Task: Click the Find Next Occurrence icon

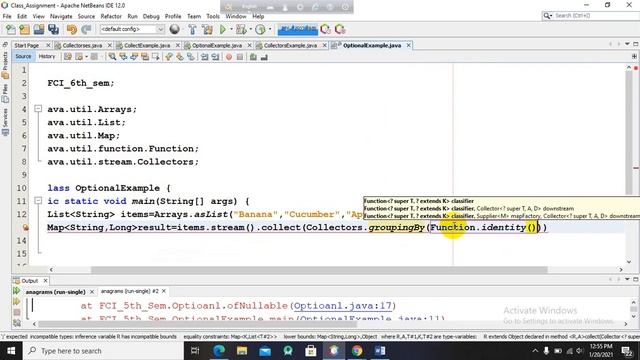Action: (134, 57)
